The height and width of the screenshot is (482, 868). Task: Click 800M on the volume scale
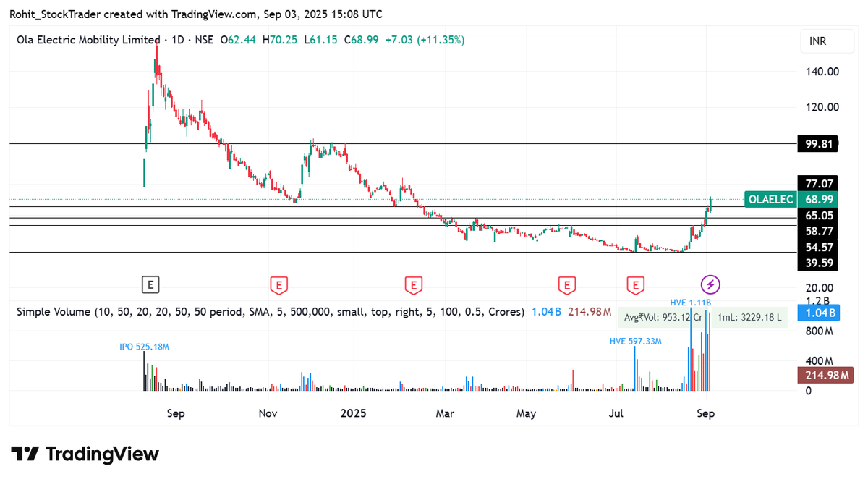(820, 331)
